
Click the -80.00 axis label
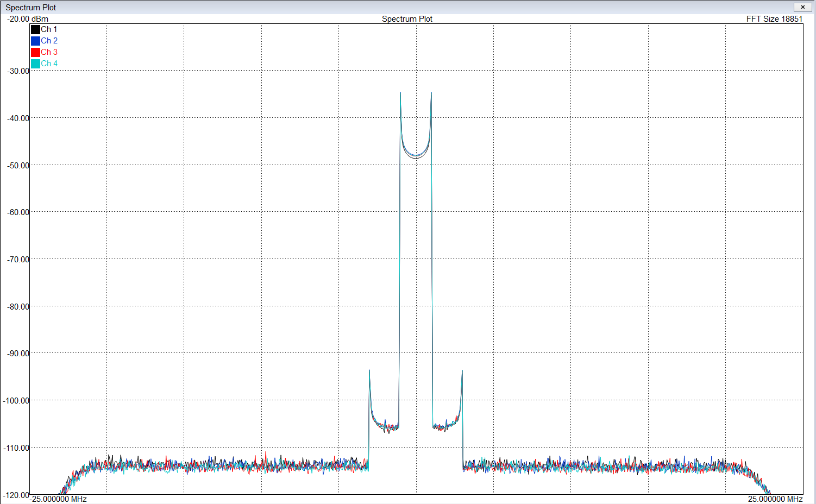pos(18,307)
